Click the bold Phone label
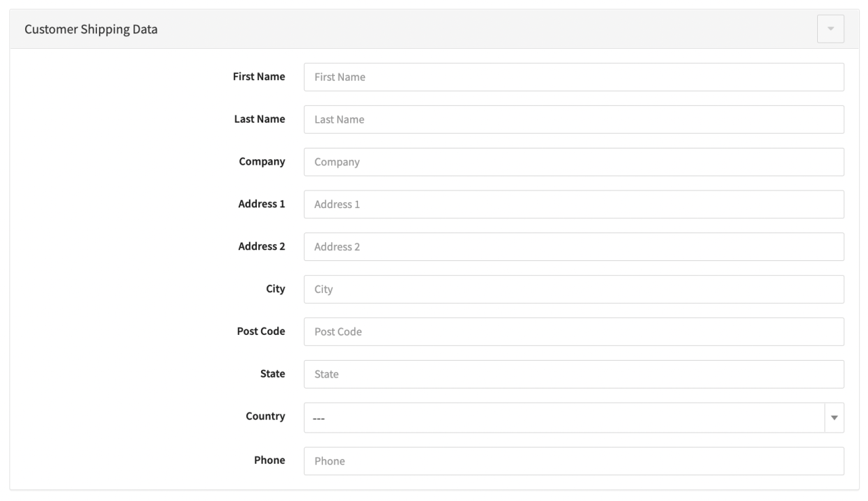The height and width of the screenshot is (501, 868). (270, 460)
